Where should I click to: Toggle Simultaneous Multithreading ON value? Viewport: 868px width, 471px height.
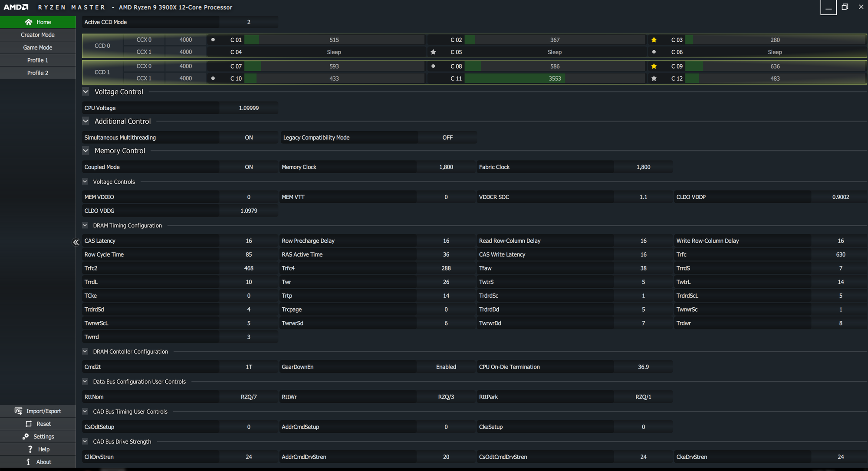tap(248, 138)
